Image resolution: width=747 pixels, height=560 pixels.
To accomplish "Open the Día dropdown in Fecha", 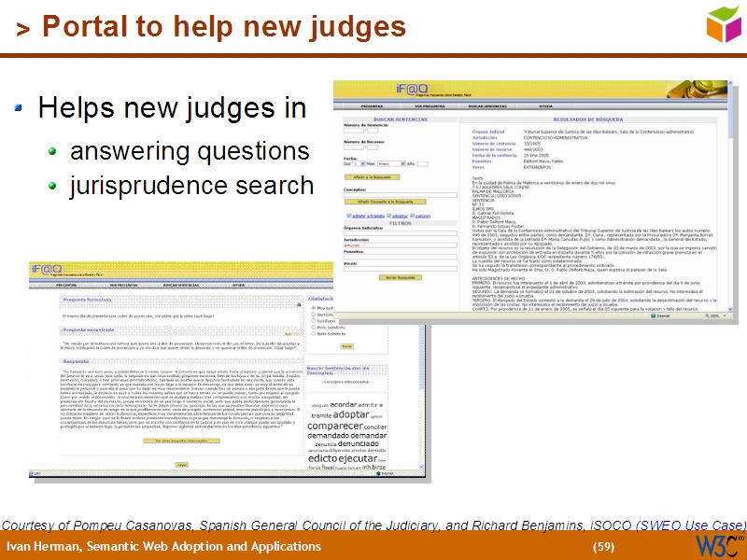I will 359,164.
